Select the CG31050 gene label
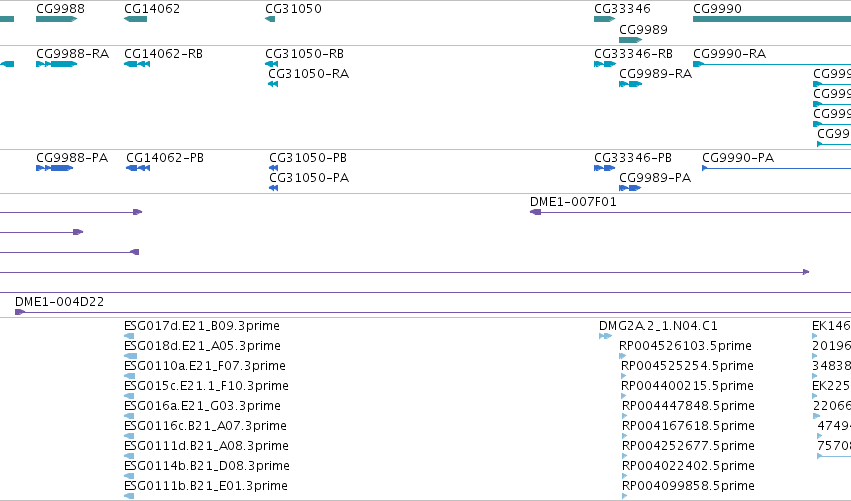 click(x=293, y=9)
